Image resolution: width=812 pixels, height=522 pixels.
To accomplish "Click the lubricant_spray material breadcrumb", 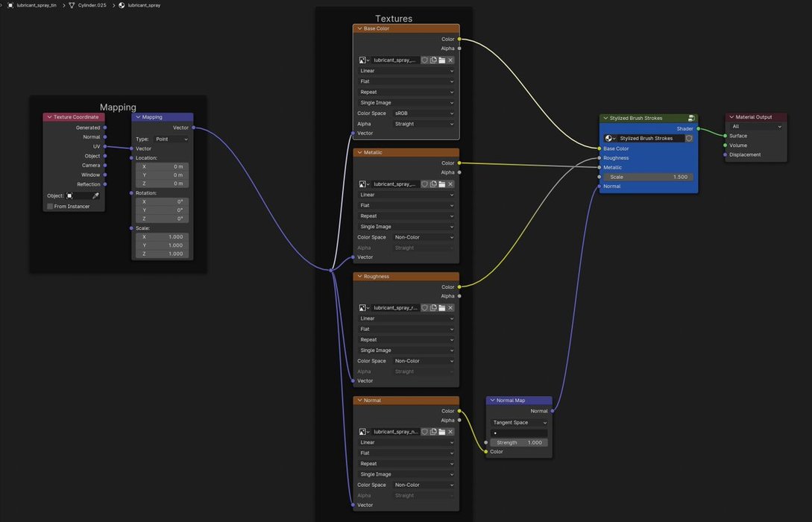I will [143, 5].
